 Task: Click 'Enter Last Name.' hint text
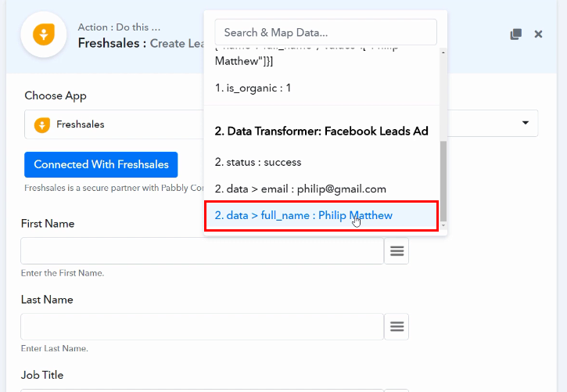[x=55, y=348]
